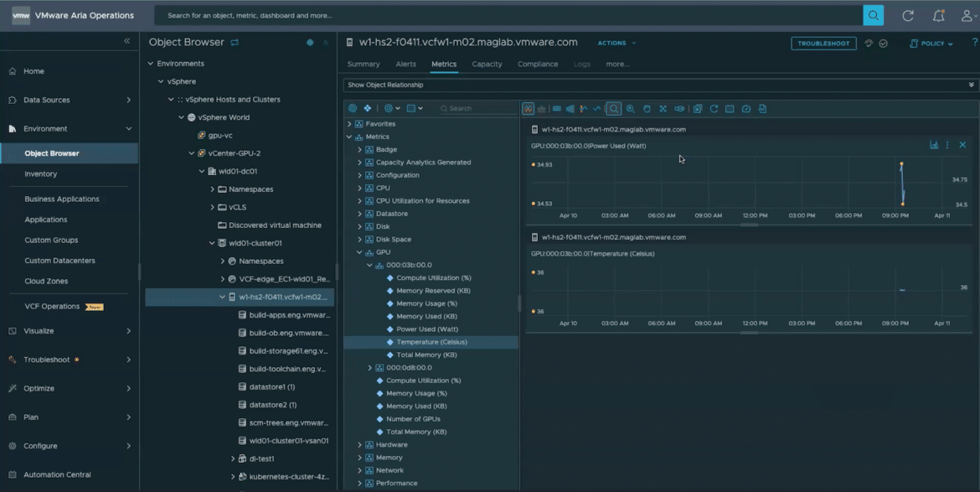Collapse the left navigation with double chevron
This screenshot has width=980, height=492.
(x=126, y=41)
